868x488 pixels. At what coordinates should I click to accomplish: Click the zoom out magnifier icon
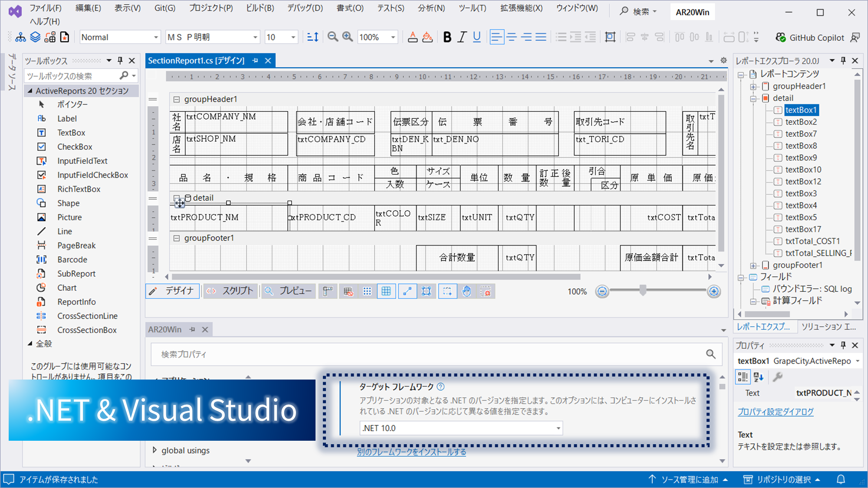pos(332,37)
